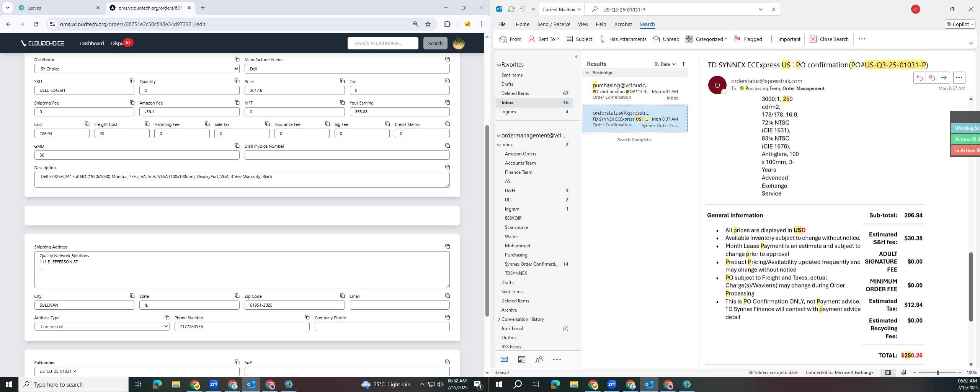Copy the Manufacturer Name field value
Viewport: 980px width, 392px height.
coord(448,59)
